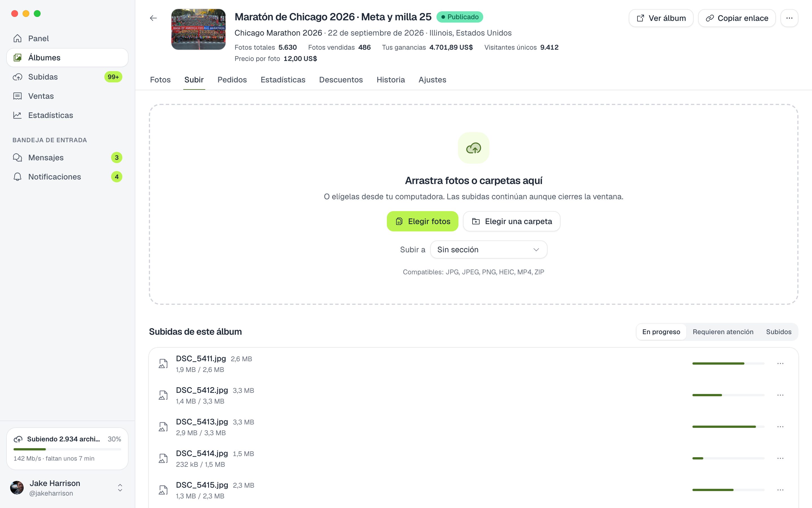Switch to the Fotos tab
The image size is (812, 508).
click(160, 80)
